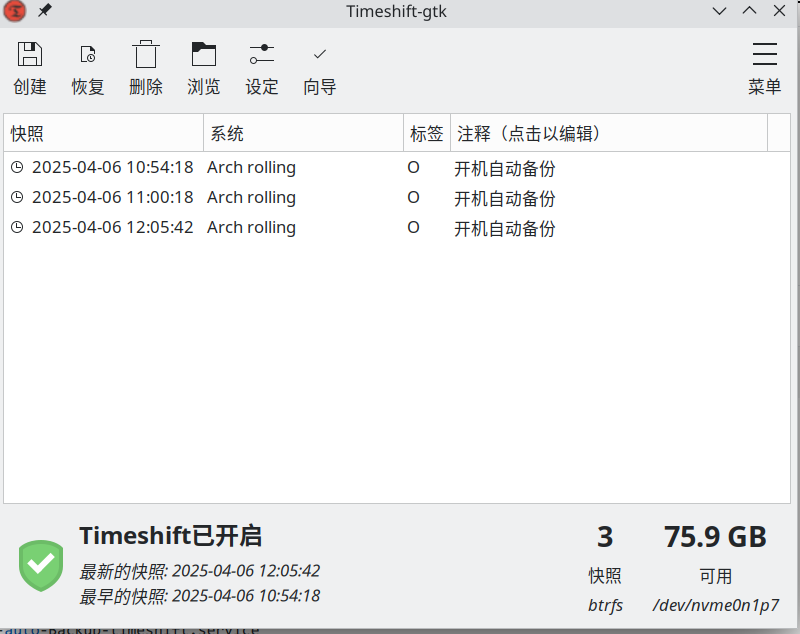Click the green shield status icon
The image size is (800, 634).
coord(41,566)
